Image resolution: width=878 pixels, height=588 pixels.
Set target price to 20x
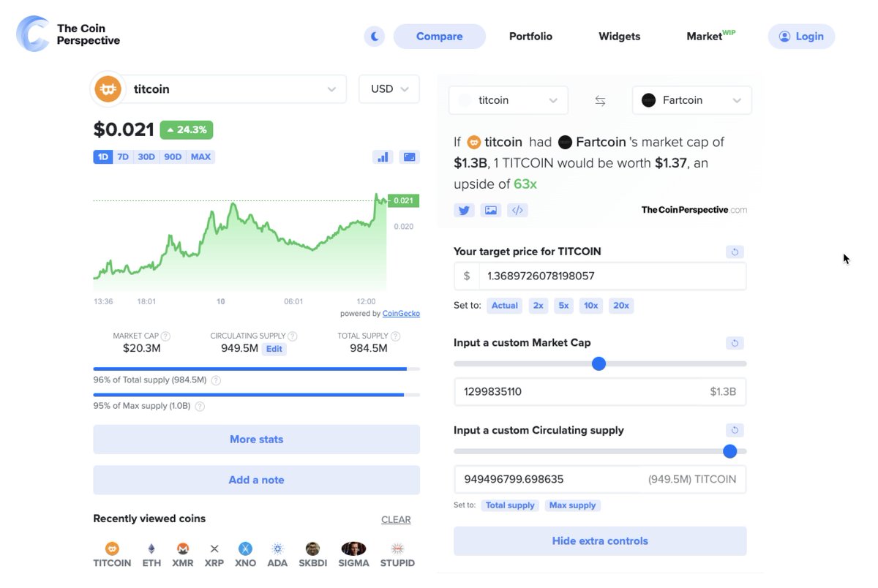621,306
